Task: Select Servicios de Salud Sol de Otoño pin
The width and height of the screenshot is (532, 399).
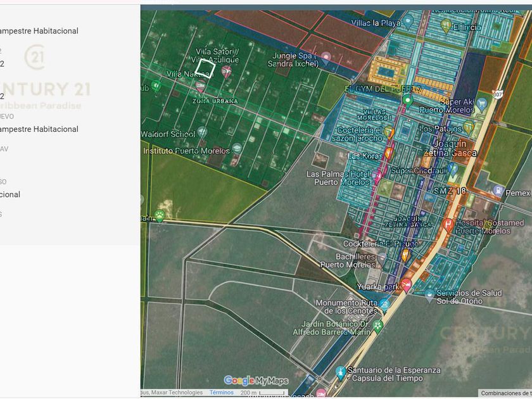Action: [x=429, y=296]
